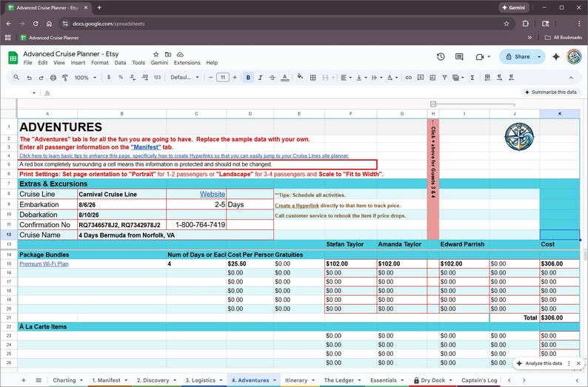Open the text color picker
588x387 pixels.
pyautogui.click(x=285, y=78)
